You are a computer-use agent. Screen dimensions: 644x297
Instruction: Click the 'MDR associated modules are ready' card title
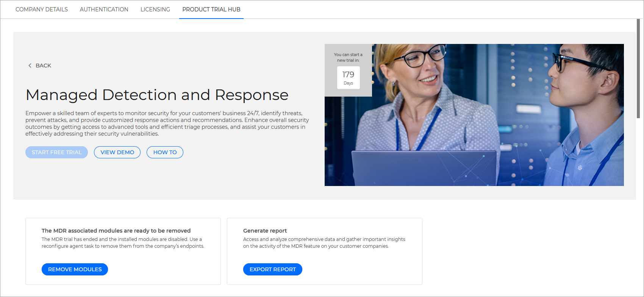[x=116, y=231]
